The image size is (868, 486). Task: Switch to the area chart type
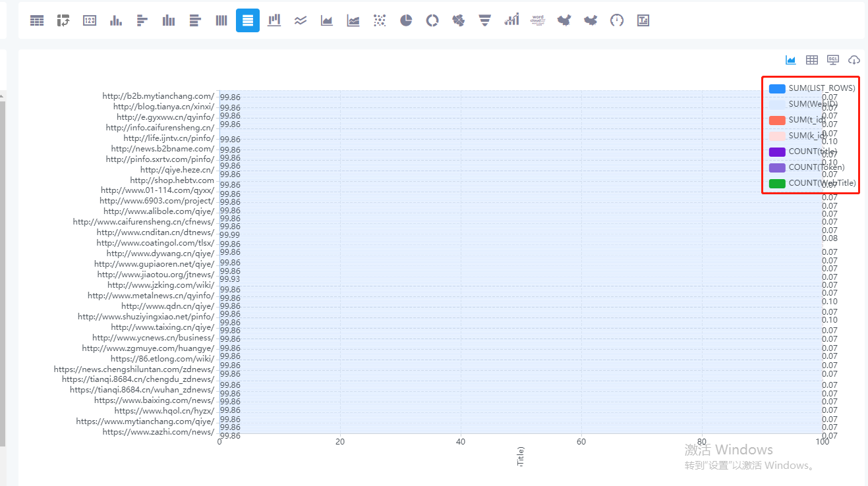326,20
